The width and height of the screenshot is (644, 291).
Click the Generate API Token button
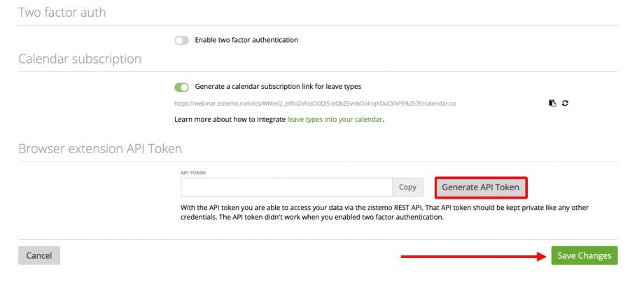click(x=480, y=187)
